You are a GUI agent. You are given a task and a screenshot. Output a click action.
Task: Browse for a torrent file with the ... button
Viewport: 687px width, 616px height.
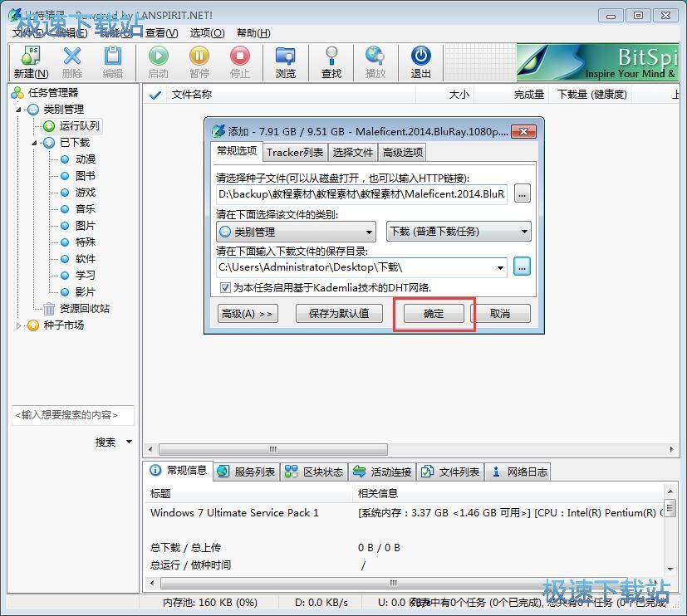coord(522,193)
